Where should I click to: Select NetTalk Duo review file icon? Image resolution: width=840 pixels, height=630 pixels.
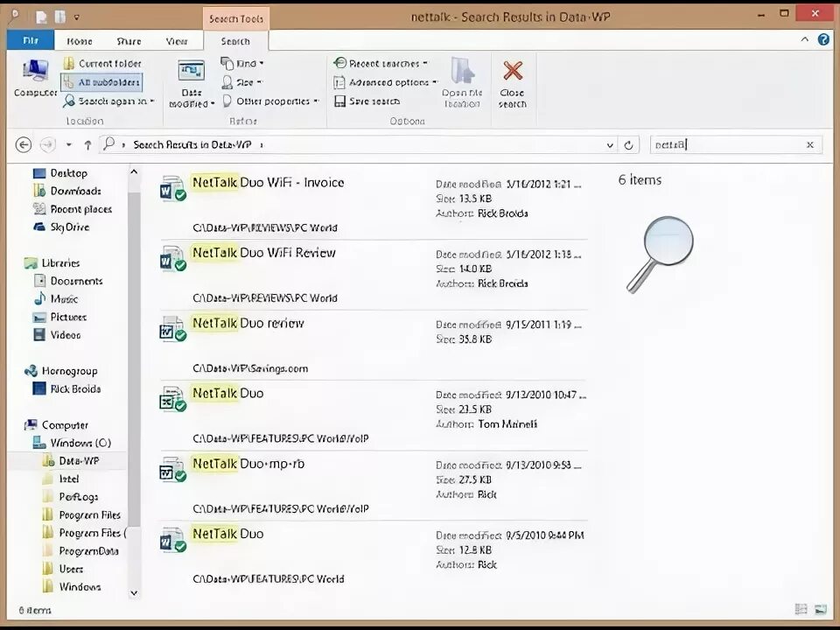pos(173,328)
